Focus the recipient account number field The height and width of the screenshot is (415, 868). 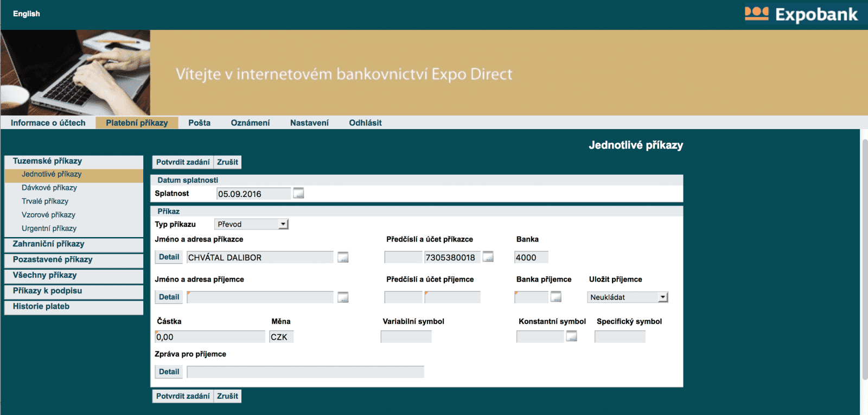pyautogui.click(x=452, y=297)
